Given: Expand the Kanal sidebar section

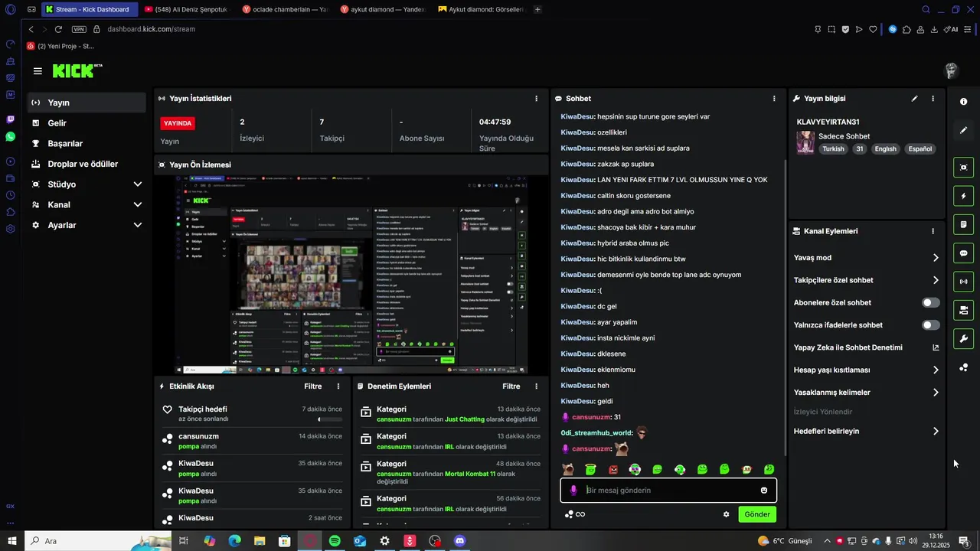Looking at the screenshot, I should 87,205.
